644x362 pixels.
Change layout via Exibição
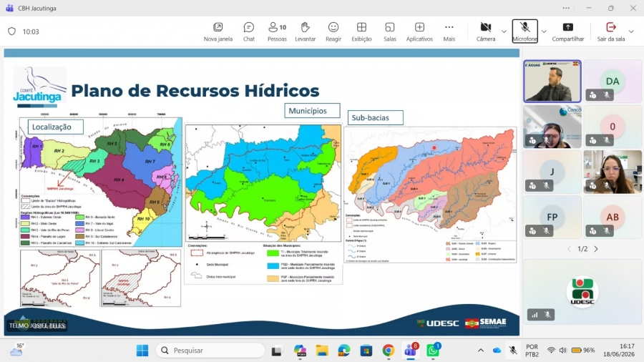[361, 32]
